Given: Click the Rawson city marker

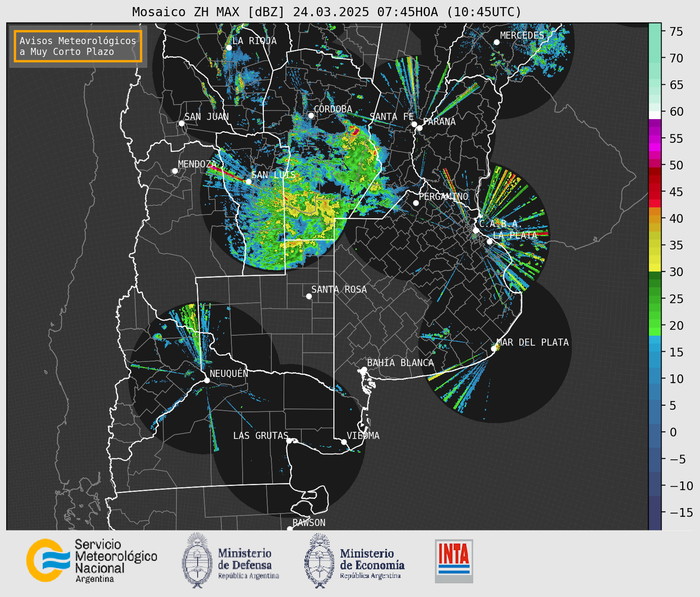Looking at the screenshot, I should point(290,529).
